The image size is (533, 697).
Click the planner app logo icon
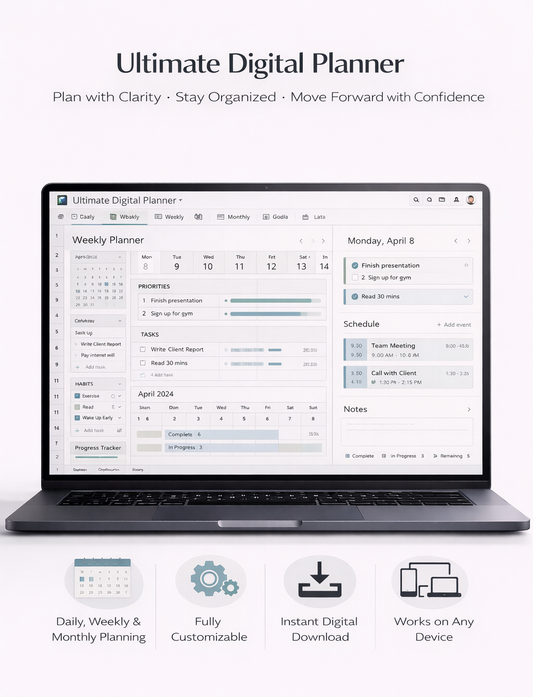pos(62,200)
